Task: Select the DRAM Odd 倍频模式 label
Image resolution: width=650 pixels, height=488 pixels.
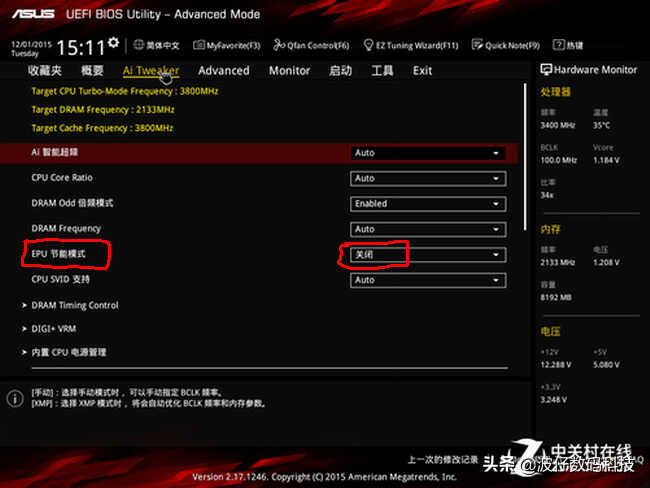Action: click(x=72, y=203)
